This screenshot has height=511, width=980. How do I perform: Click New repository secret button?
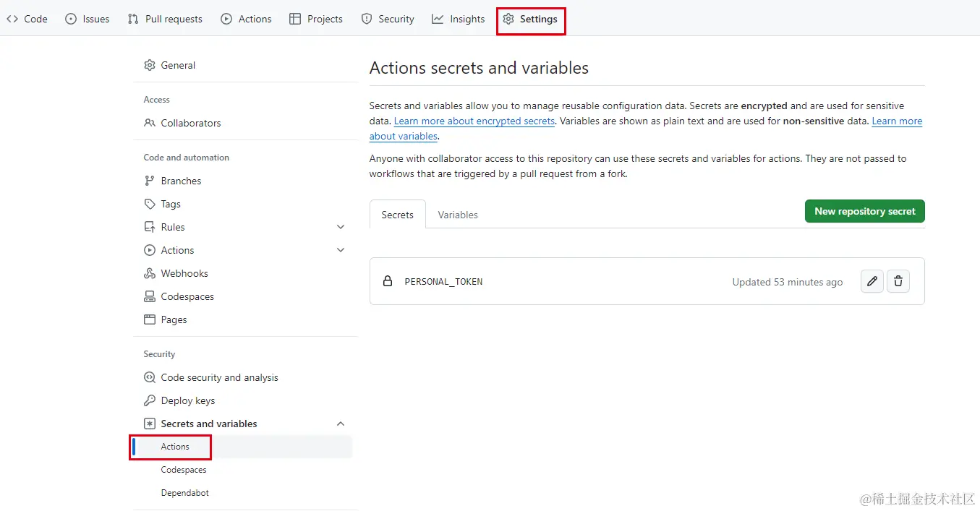(x=864, y=211)
